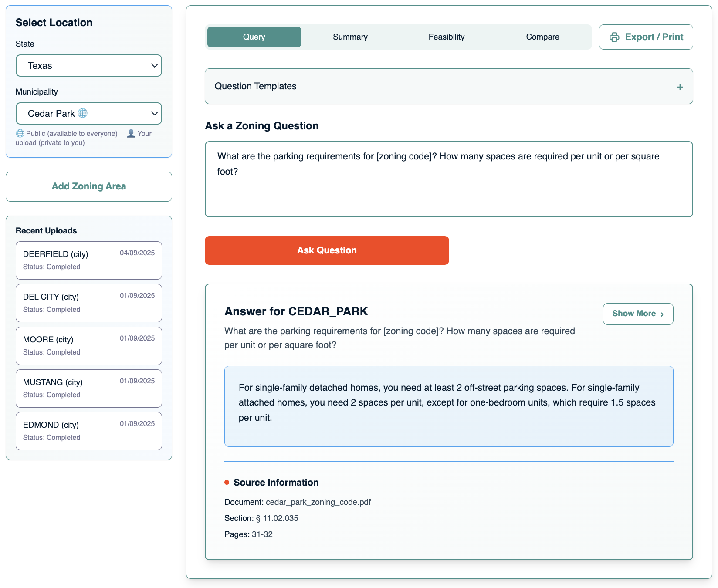Click inside the zoning question text box
The image size is (718, 588).
coord(448,179)
